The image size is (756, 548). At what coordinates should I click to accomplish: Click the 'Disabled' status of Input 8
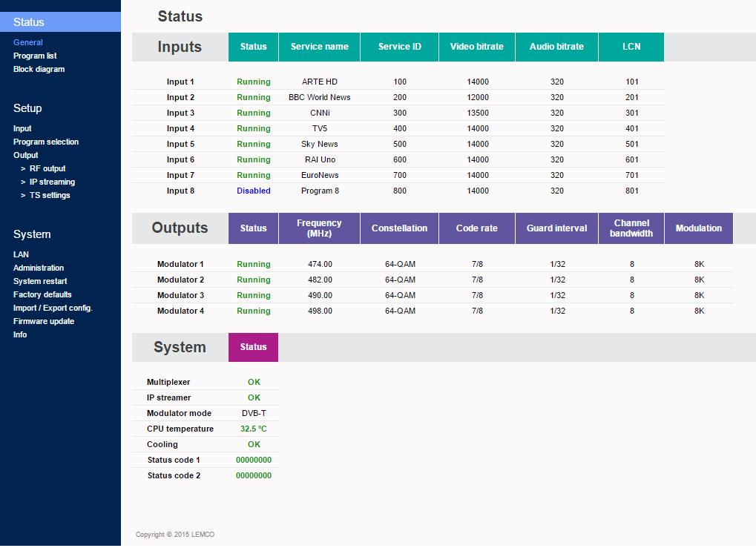[254, 191]
